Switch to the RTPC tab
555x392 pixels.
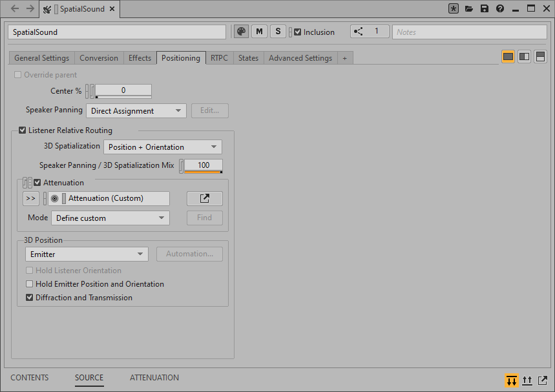(x=219, y=58)
